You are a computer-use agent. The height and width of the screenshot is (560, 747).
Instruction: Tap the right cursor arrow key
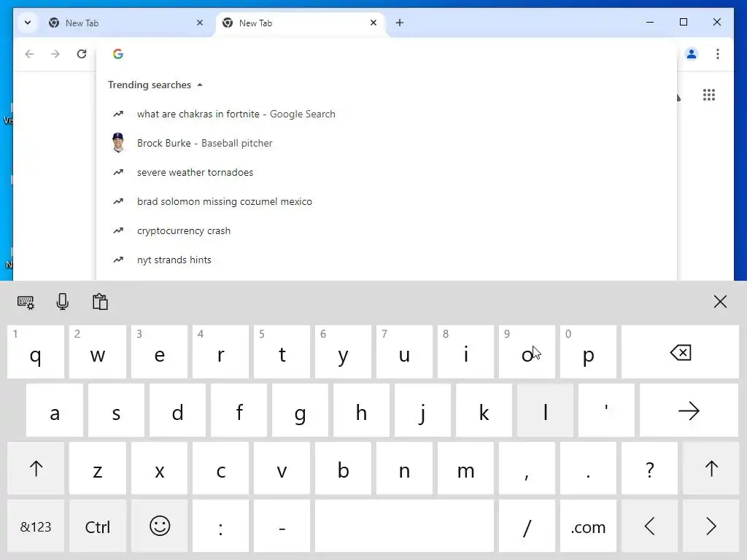tap(711, 526)
